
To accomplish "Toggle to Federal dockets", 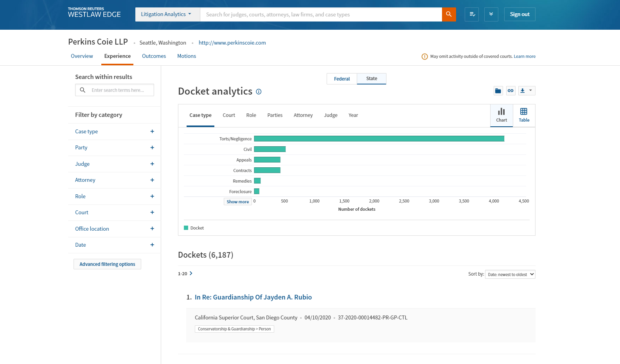I will click(342, 79).
